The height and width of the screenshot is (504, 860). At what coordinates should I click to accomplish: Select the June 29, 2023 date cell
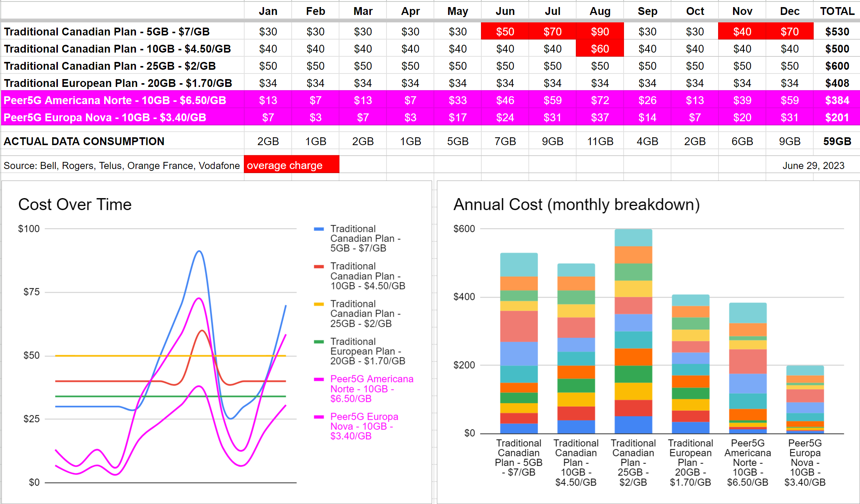(813, 166)
